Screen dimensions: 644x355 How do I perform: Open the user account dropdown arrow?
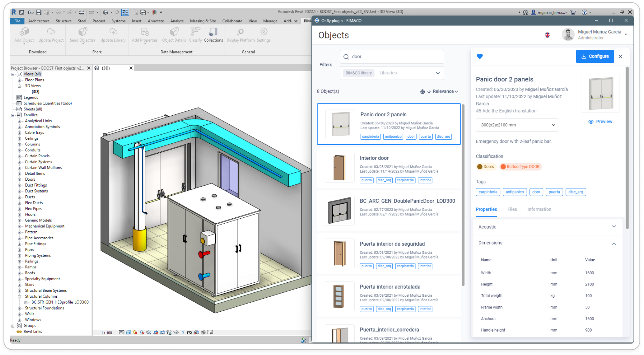pos(626,34)
